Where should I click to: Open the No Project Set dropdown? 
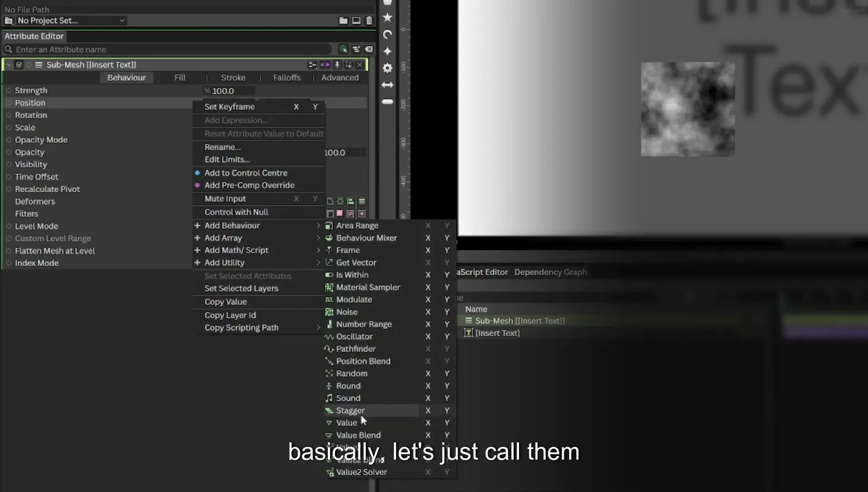click(71, 21)
